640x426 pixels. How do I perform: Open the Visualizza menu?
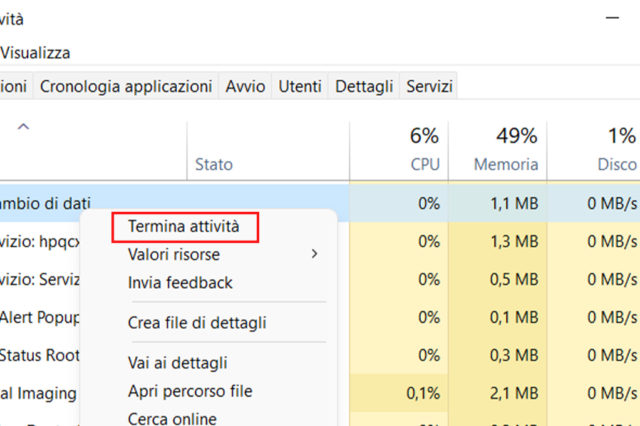point(36,52)
